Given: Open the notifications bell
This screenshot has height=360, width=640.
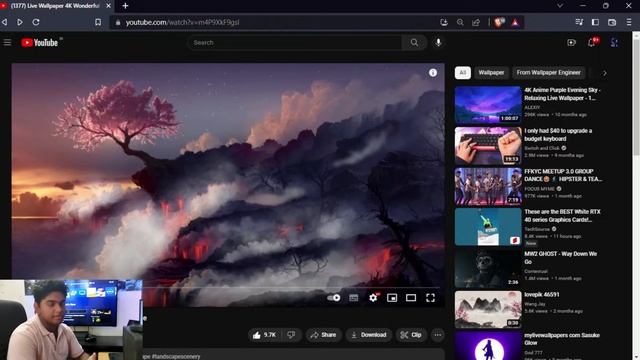Looking at the screenshot, I should (591, 42).
